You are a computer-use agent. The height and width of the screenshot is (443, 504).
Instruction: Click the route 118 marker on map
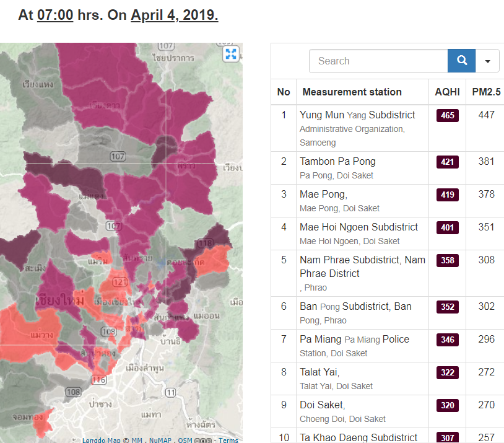point(204,244)
